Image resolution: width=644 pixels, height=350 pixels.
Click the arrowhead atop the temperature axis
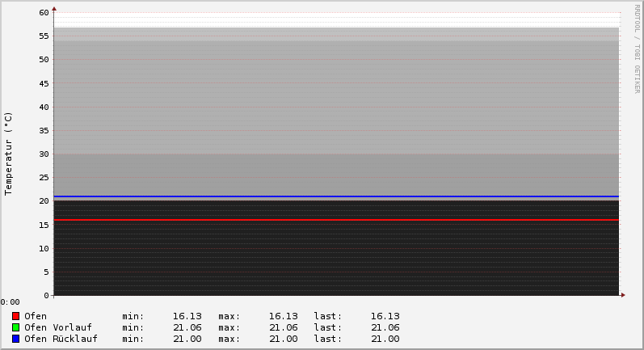coord(54,9)
